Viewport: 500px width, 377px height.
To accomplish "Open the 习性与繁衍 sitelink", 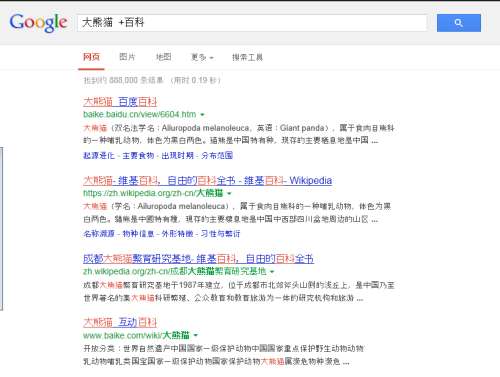I will (x=220, y=234).
